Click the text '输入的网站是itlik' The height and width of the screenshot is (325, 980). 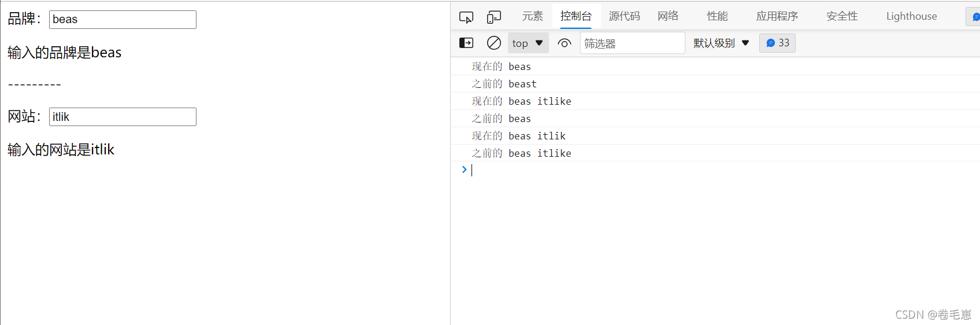click(x=61, y=150)
